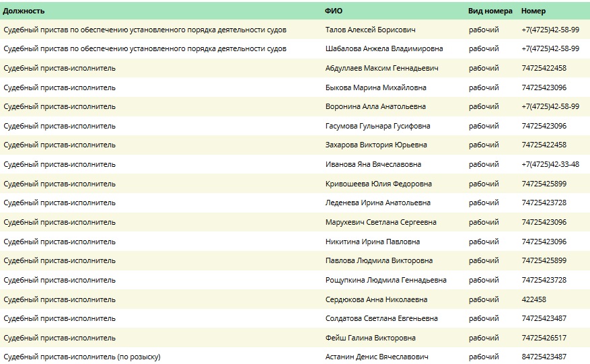Viewport: 590px width, 364px height.
Task: Click number 74725423096 in Быкова's row
Action: [x=544, y=87]
